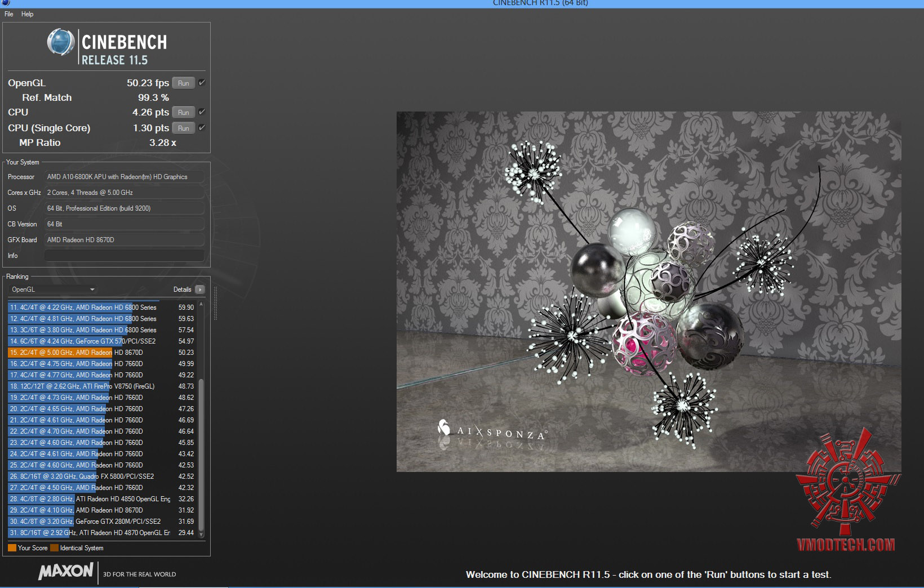Run the CPU benchmark
Screen dimensions: 924x588
click(183, 113)
